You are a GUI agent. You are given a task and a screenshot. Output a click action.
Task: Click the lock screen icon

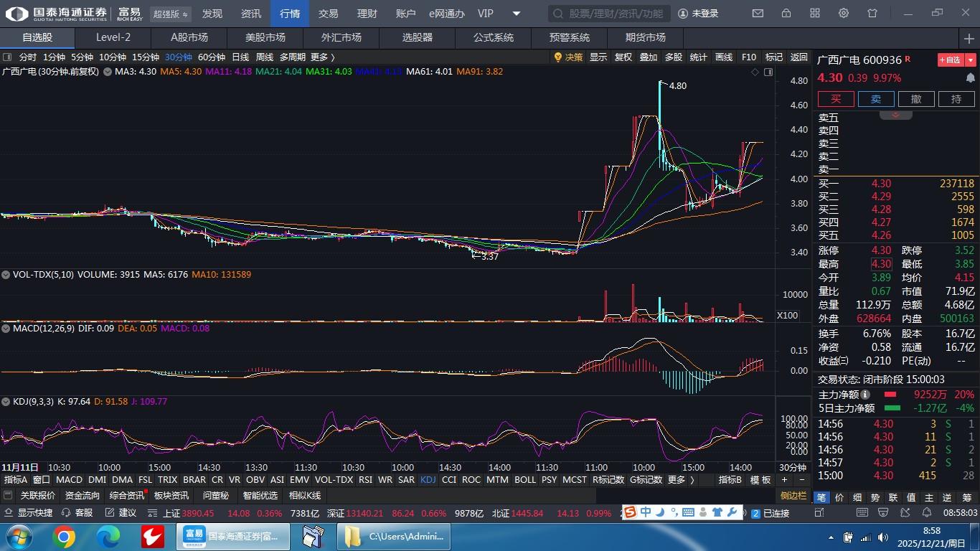(786, 14)
